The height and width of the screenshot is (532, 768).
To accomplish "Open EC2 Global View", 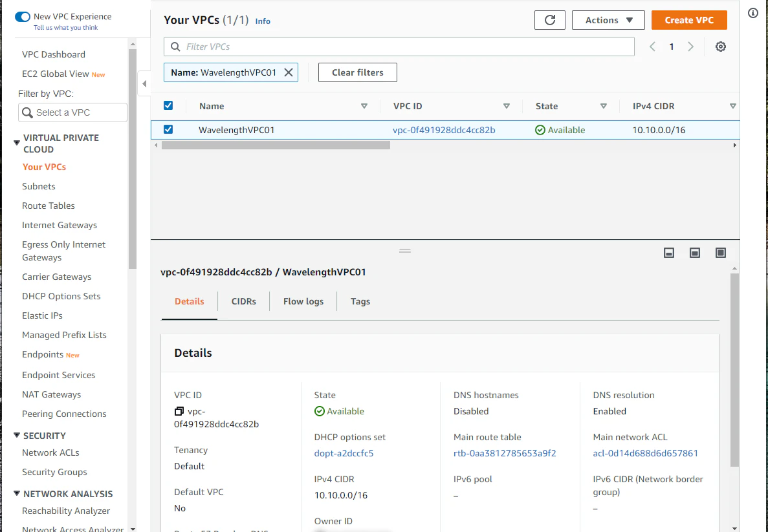I will [56, 74].
